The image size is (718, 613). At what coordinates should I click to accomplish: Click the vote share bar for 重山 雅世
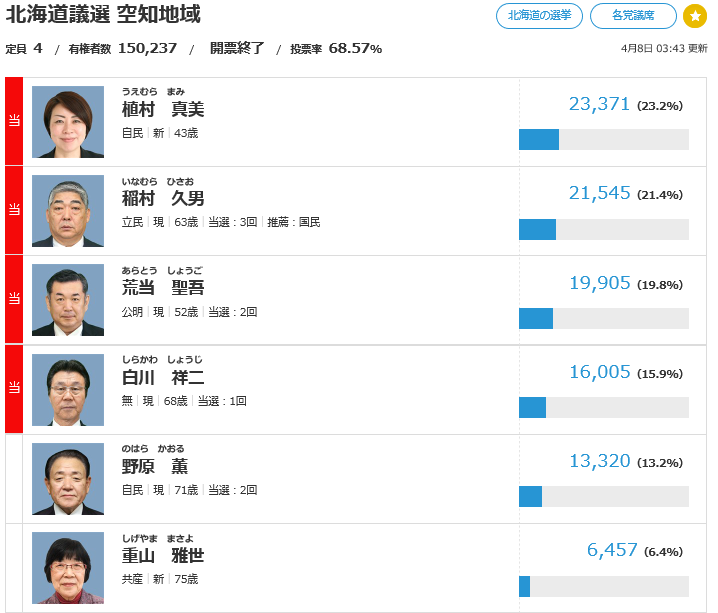603,586
